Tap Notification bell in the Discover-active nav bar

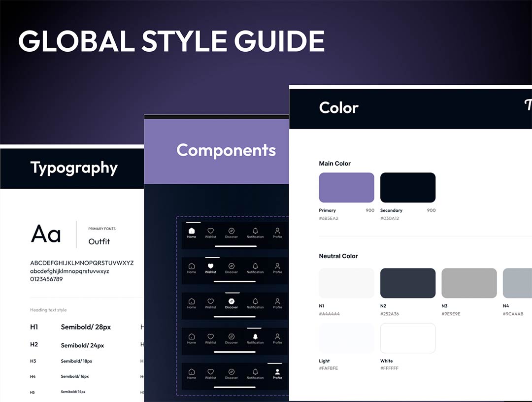[255, 301]
